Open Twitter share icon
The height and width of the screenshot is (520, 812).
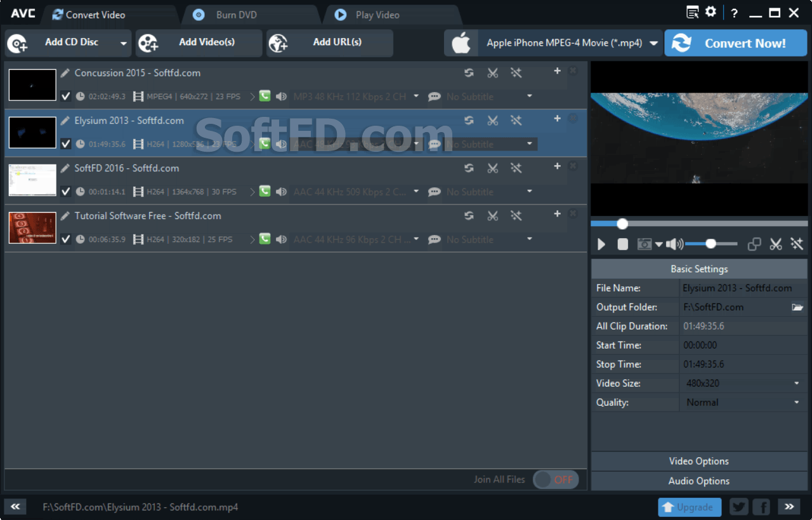738,507
